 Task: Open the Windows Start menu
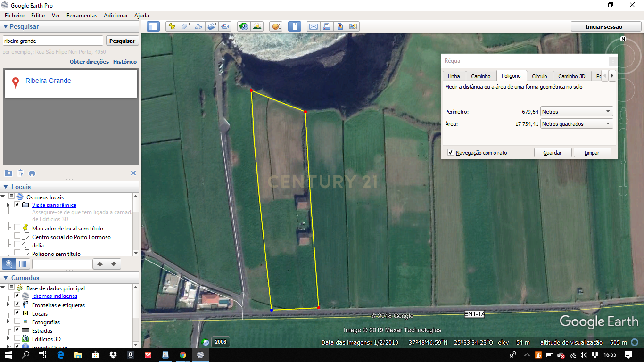[x=8, y=355]
